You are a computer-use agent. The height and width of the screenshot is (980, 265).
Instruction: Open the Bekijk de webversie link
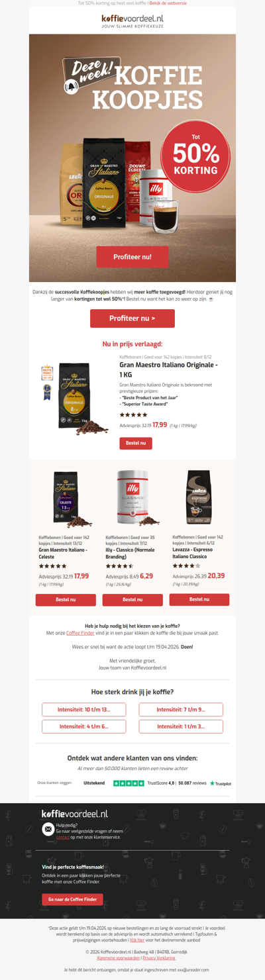[168, 3]
